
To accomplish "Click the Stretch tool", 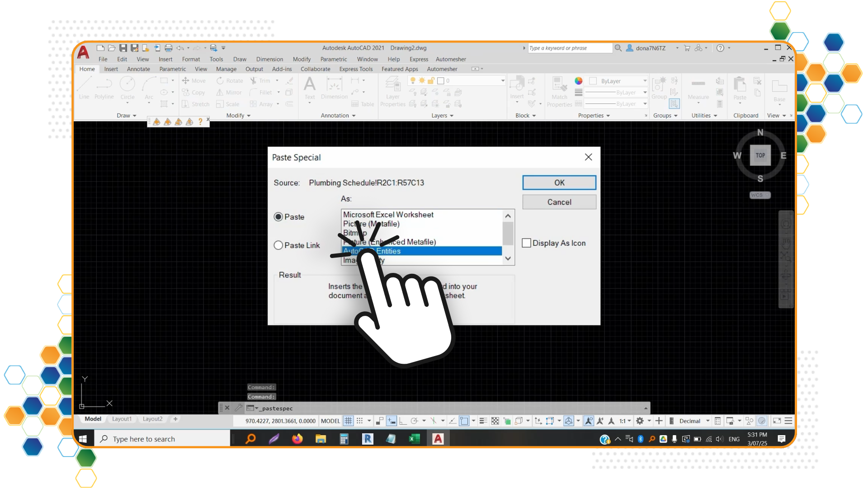I will [x=196, y=104].
